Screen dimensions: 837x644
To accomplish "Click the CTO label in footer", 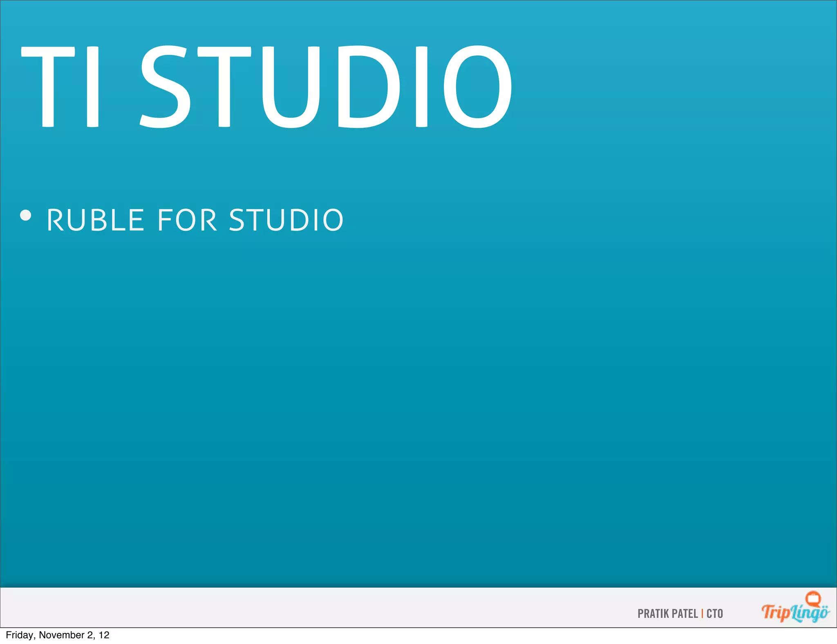I will [x=715, y=613].
